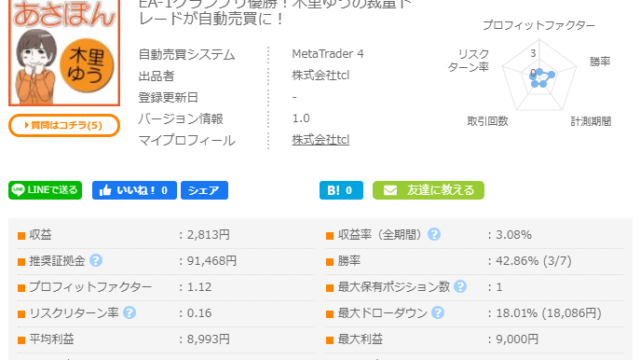
Task: Click the help icon beside 収益率（全期間）
Action: pos(434,234)
